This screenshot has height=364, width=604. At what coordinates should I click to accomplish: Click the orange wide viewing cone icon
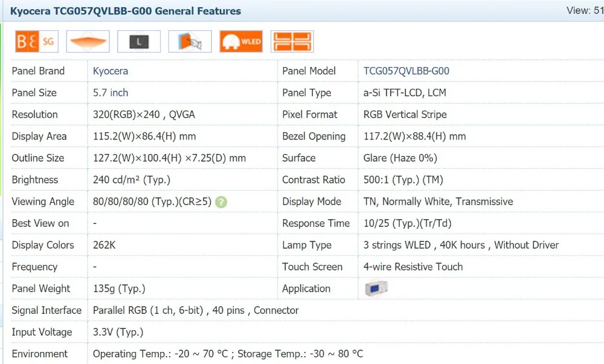88,42
